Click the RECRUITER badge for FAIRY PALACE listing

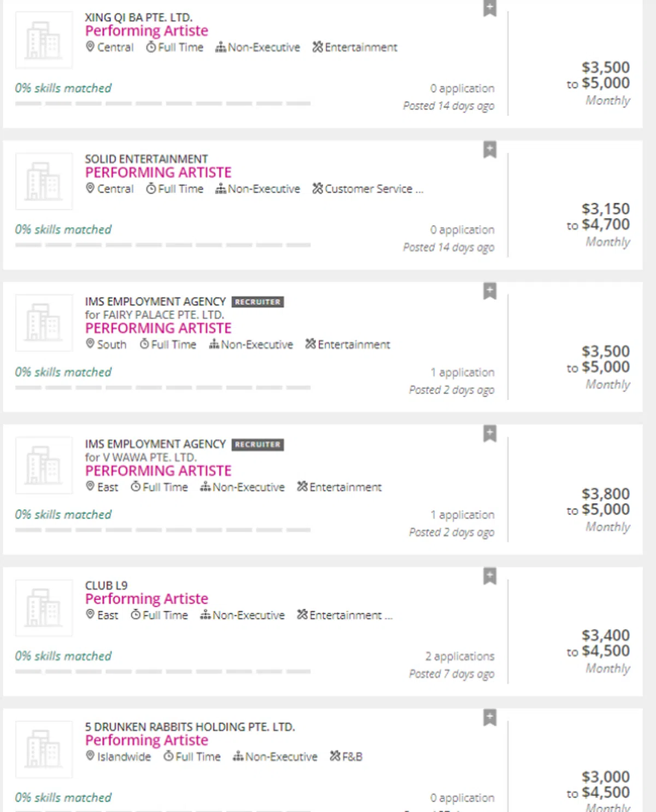(257, 302)
